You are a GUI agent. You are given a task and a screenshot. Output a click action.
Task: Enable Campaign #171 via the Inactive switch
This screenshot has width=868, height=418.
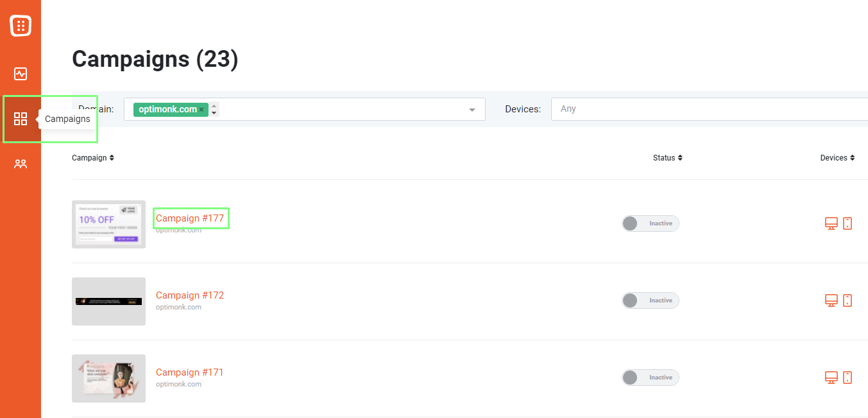point(650,378)
